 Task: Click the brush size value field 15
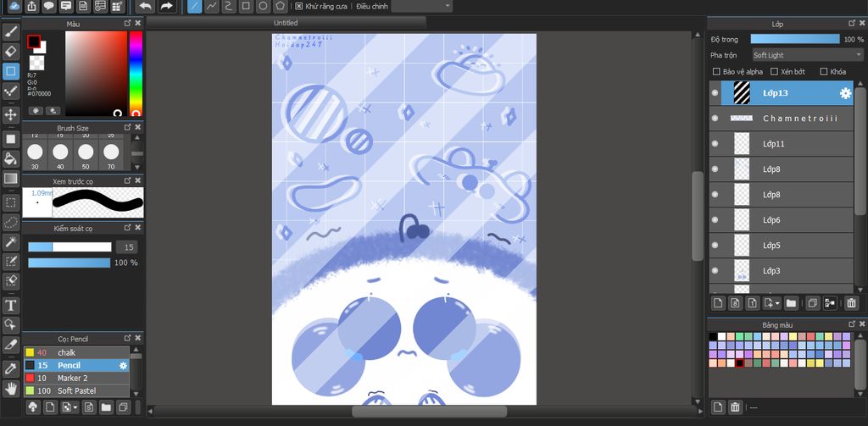127,247
